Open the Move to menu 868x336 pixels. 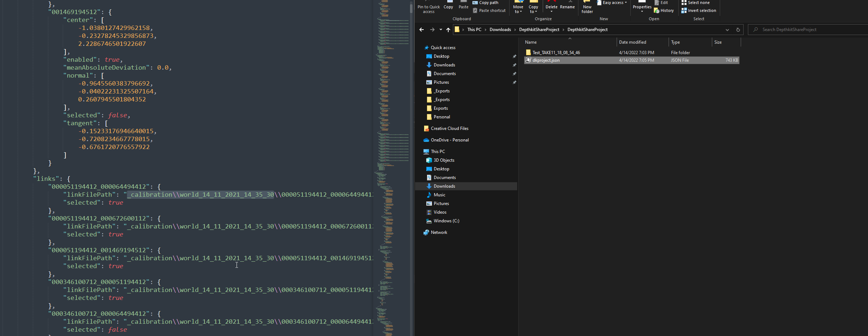[x=518, y=9]
